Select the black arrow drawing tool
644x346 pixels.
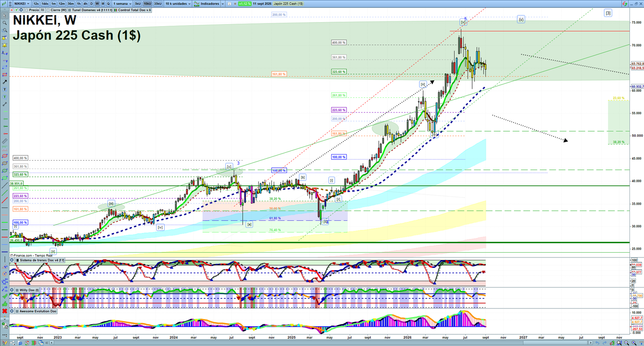(x=4, y=82)
